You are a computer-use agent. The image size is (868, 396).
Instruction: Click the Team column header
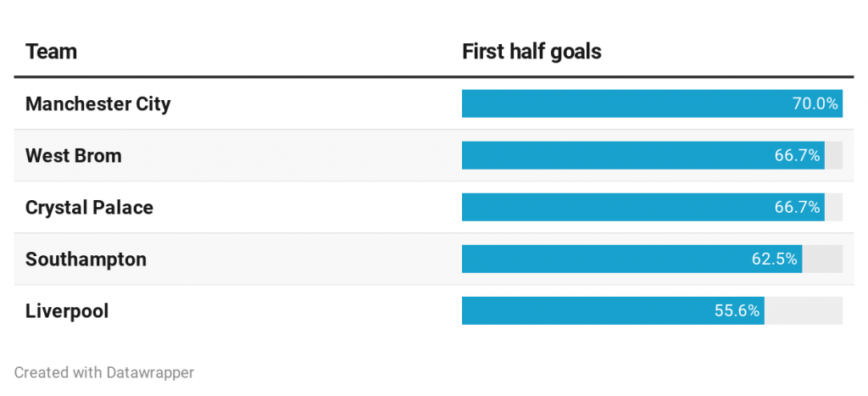click(x=51, y=52)
